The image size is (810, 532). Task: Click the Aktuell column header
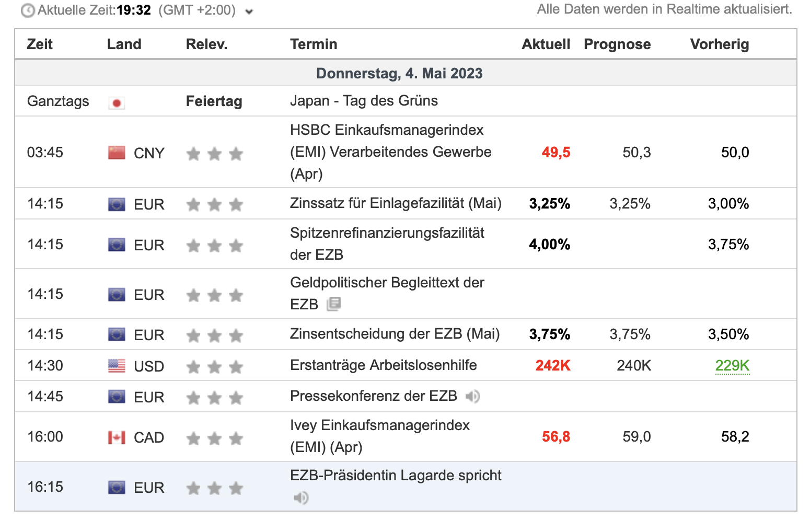(545, 44)
